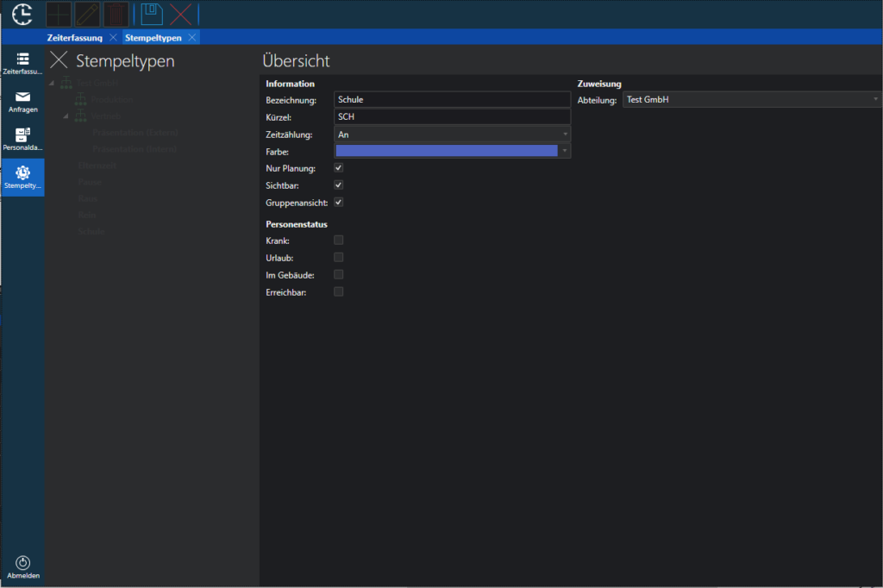Click the trash delete toolbar icon
The image size is (883, 588).
[x=116, y=15]
